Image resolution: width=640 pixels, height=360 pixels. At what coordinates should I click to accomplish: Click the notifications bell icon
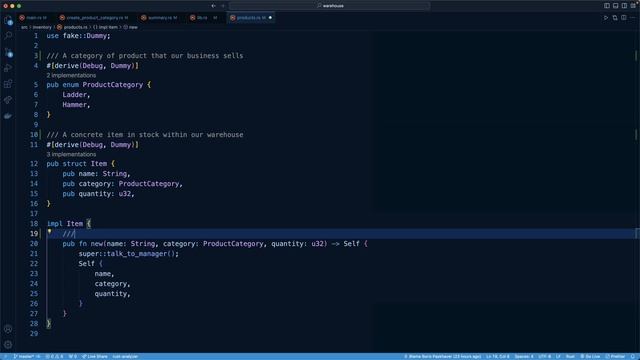point(633,356)
